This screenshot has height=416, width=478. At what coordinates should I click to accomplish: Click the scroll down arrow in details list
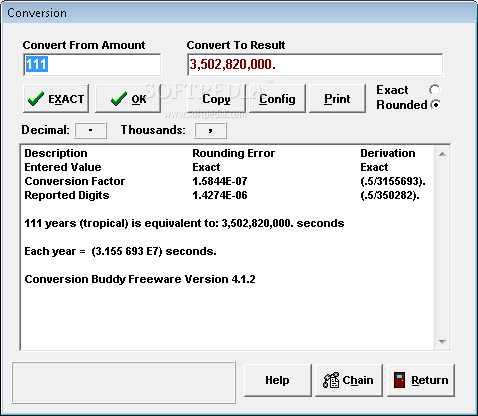[x=442, y=341]
